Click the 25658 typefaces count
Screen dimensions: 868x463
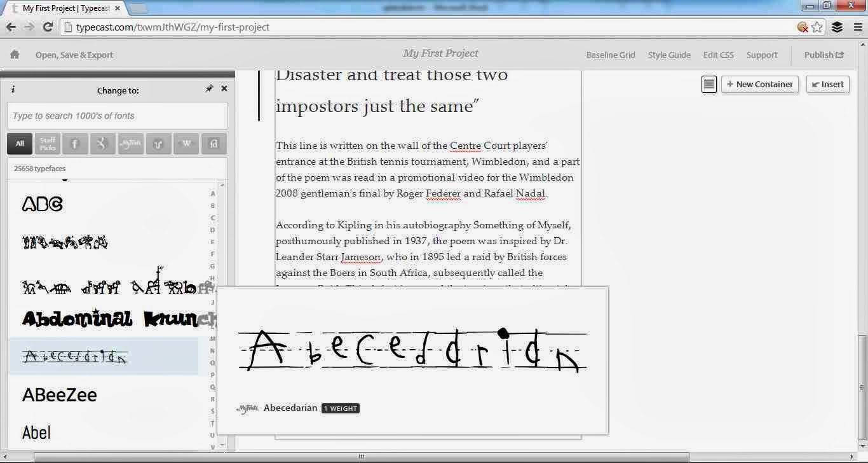(40, 169)
